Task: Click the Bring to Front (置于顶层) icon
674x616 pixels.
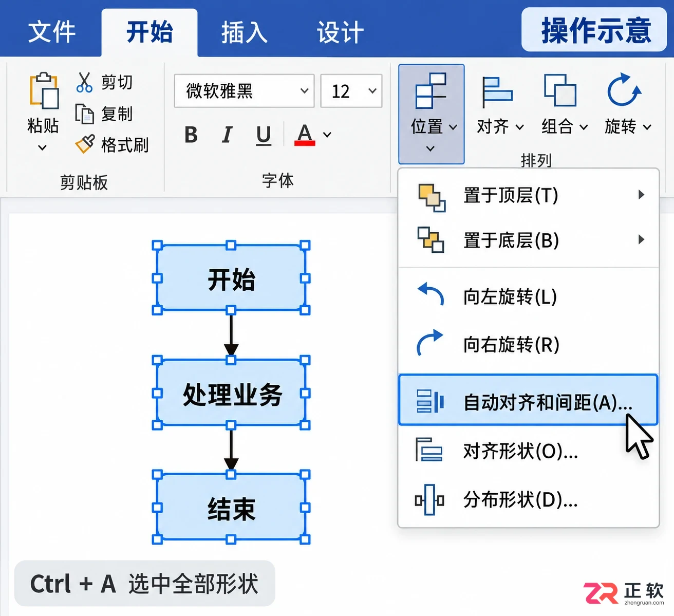Action: [x=432, y=197]
